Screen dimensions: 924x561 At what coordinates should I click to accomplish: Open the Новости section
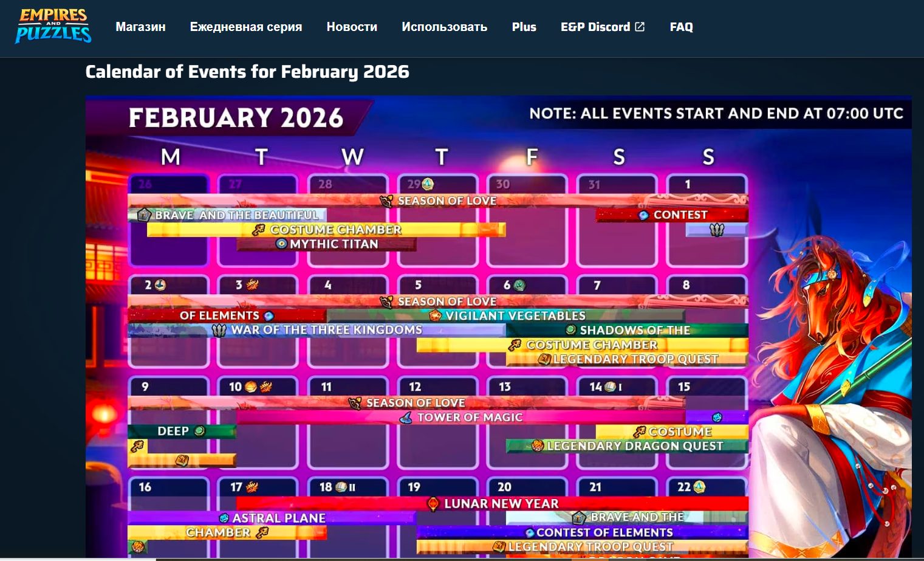(352, 27)
